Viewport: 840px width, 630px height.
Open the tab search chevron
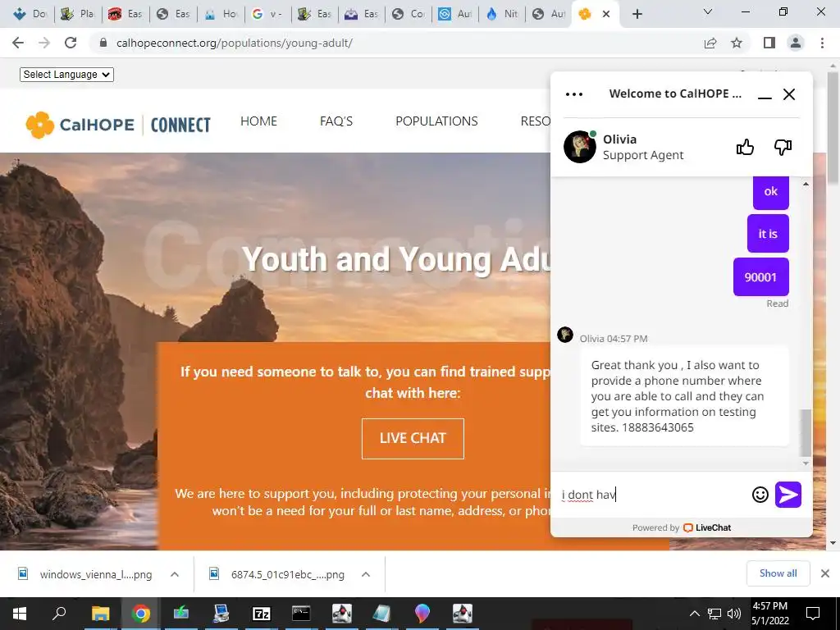708,11
